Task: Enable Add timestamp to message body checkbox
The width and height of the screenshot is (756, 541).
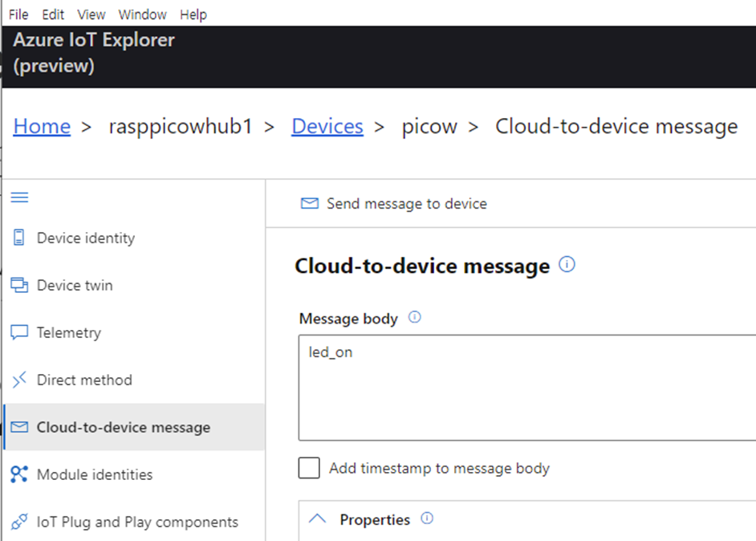Action: pos(309,468)
